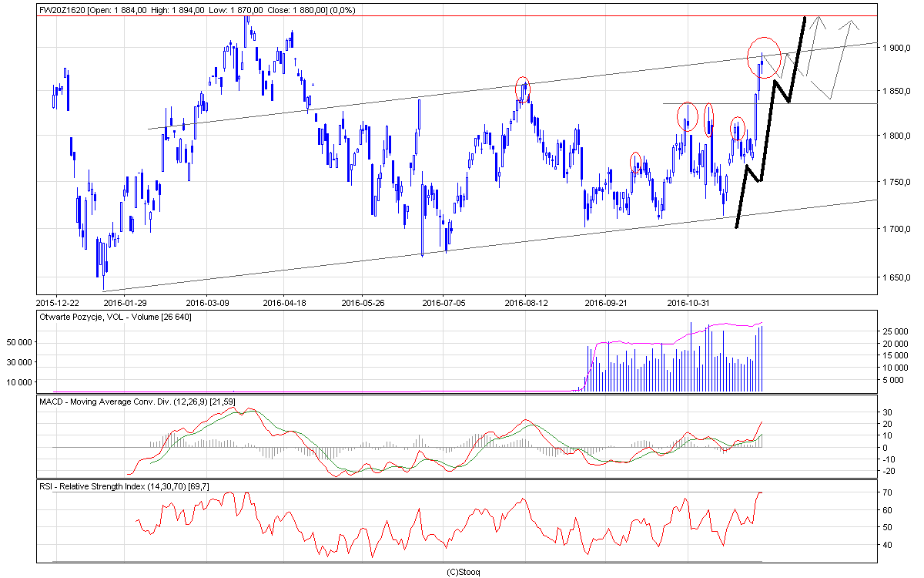Image resolution: width=924 pixels, height=578 pixels.
Task: Click the (C)Stooq copyright text
Action: (x=464, y=571)
